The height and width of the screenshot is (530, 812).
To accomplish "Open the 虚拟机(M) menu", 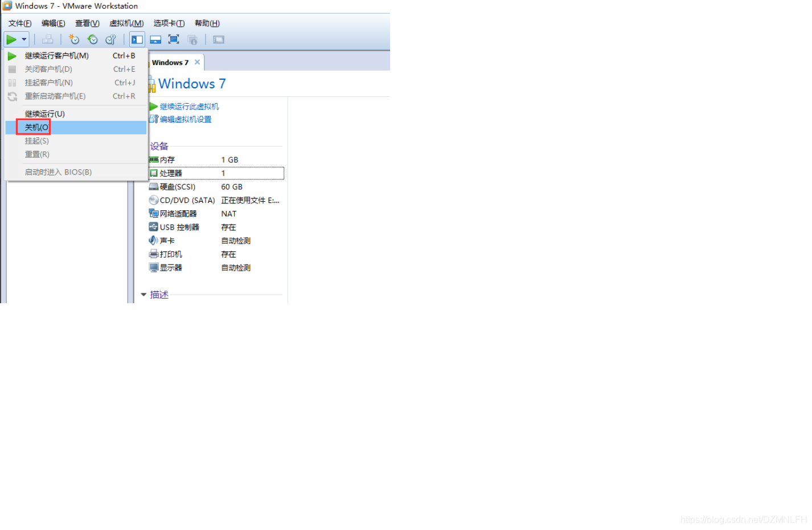I will coord(126,23).
